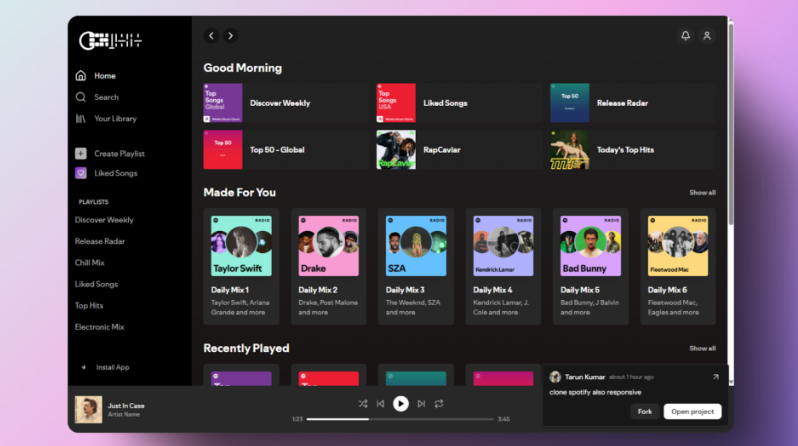Open the notifications bell icon
The width and height of the screenshot is (798, 446).
point(685,36)
